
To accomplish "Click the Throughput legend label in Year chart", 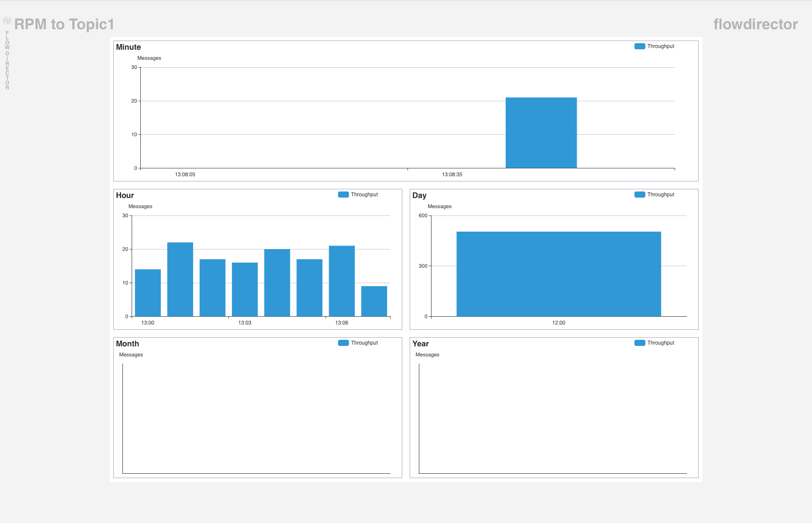I will 660,343.
